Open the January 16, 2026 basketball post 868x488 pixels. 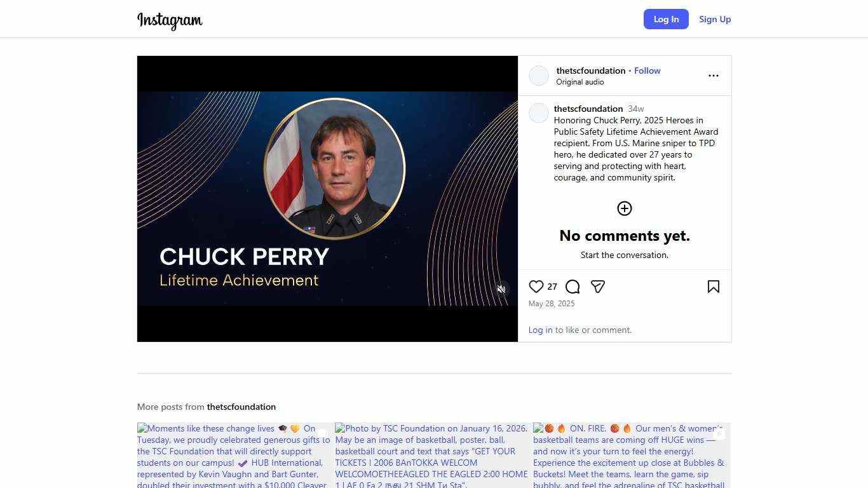(x=431, y=456)
